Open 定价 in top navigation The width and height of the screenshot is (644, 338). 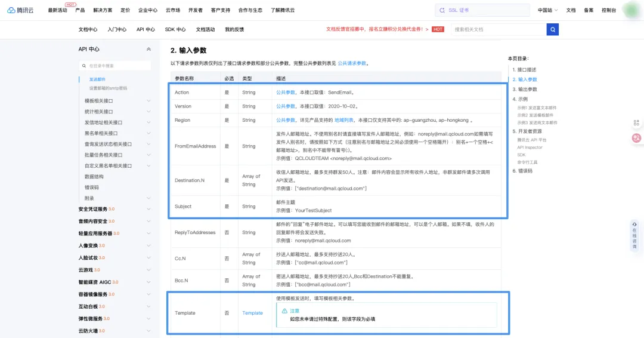click(125, 10)
